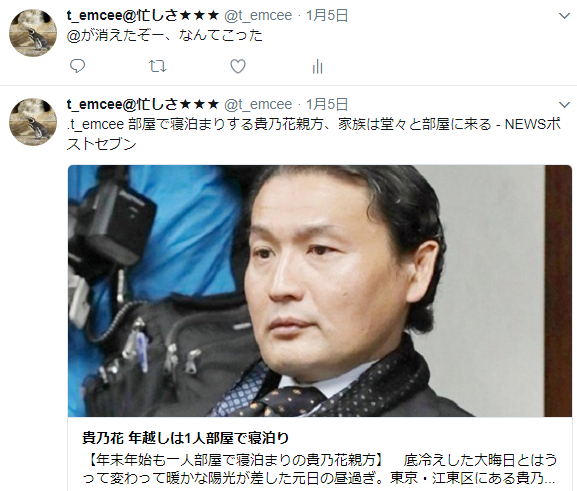Open t_emcee display name in second tweet

143,105
